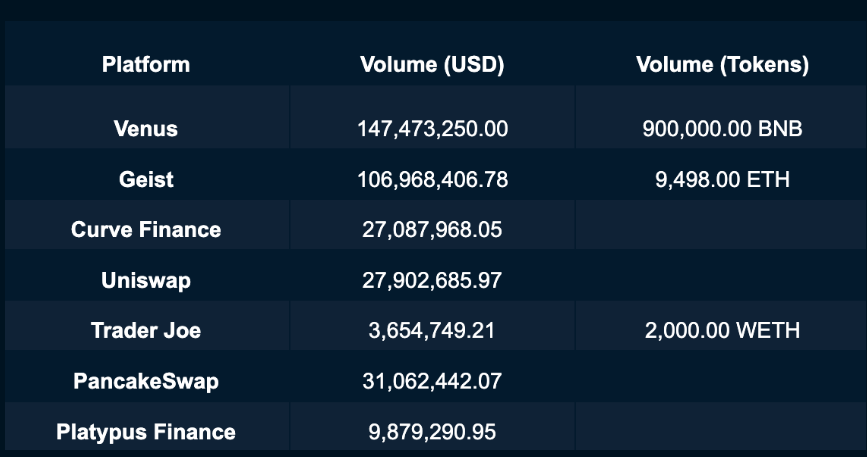The height and width of the screenshot is (457, 867).
Task: Select the Venus platform cell
Action: click(x=146, y=129)
